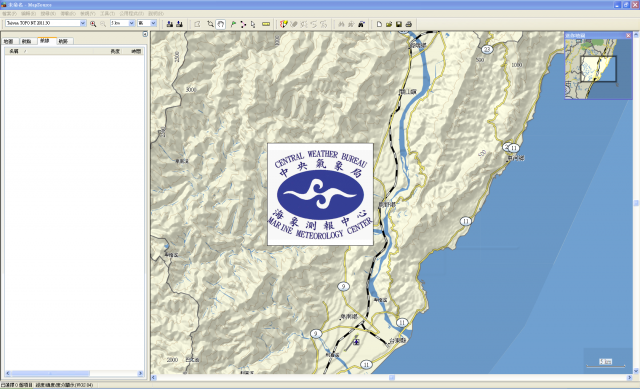Screen dimensions: 640x389
Task: Click the print icon
Action: (x=409, y=24)
